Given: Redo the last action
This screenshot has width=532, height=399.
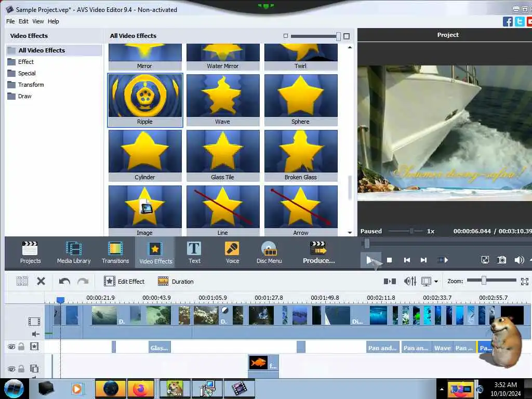Looking at the screenshot, I should click(83, 281).
